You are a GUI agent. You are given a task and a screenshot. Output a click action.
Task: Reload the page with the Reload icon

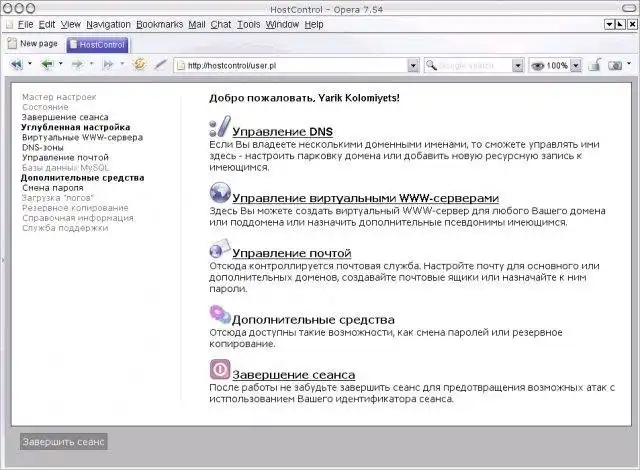point(140,64)
